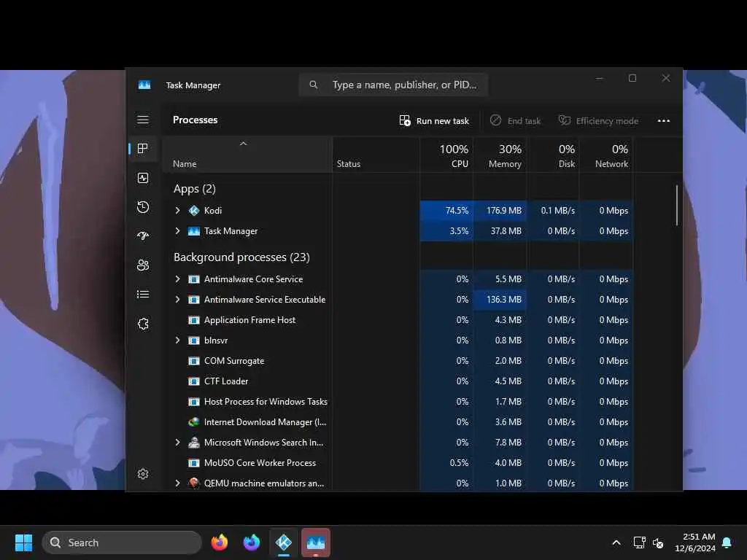Open Task Manager settings gear
The height and width of the screenshot is (560, 747).
coord(143,474)
